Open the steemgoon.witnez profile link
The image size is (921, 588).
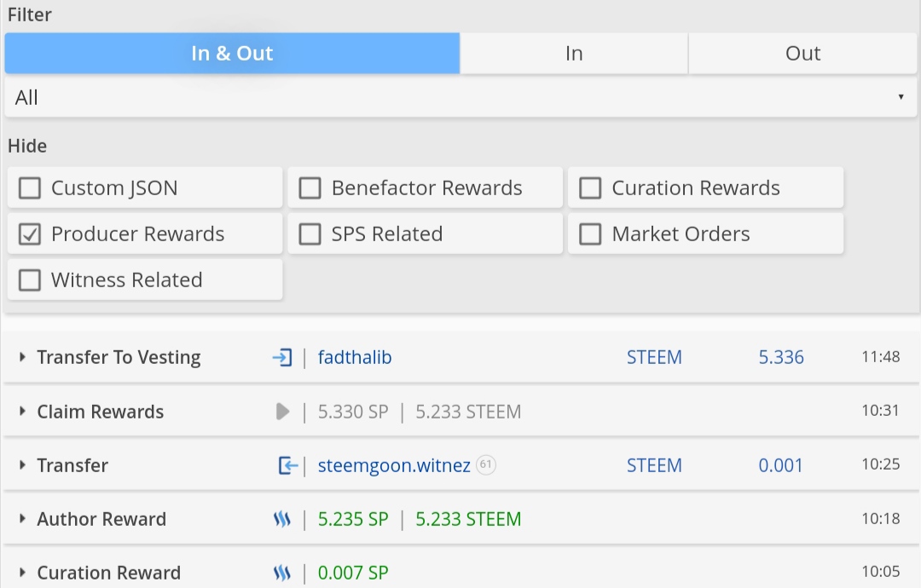[x=394, y=465]
